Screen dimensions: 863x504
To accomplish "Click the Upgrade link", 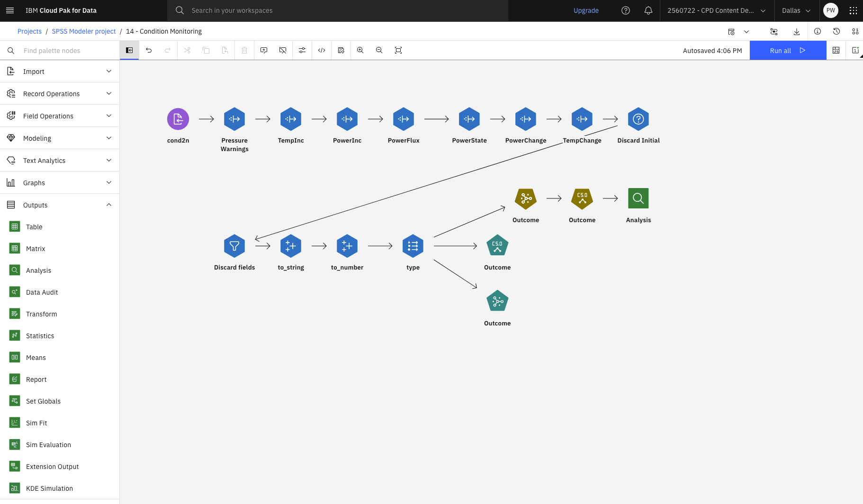I will click(x=586, y=10).
